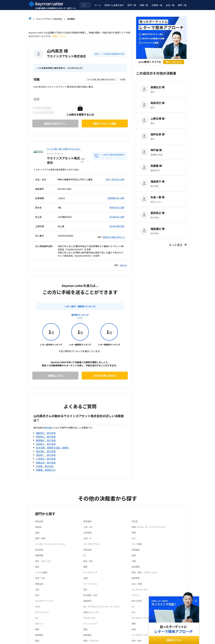Click register for decision-maker updates button
The height and width of the screenshot is (644, 215).
click(110, 54)
